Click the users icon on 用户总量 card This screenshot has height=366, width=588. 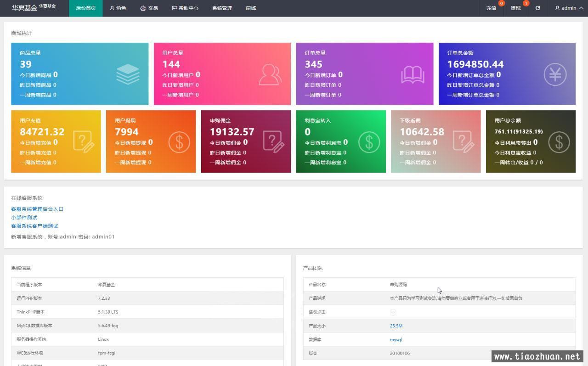pyautogui.click(x=270, y=74)
